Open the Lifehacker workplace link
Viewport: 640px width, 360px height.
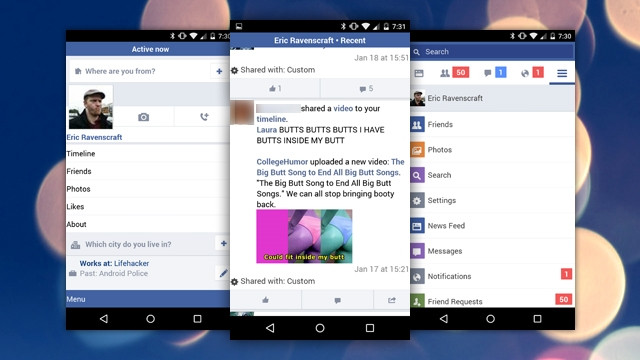131,263
